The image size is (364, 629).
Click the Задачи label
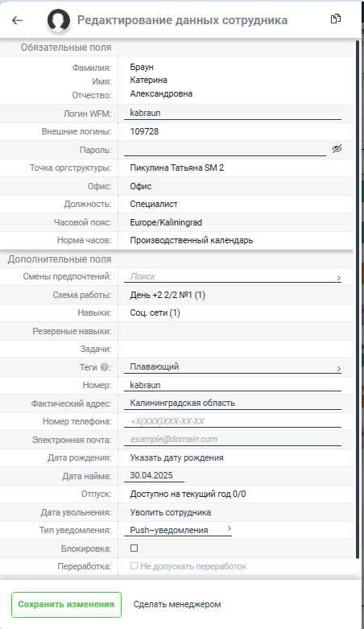pos(96,349)
